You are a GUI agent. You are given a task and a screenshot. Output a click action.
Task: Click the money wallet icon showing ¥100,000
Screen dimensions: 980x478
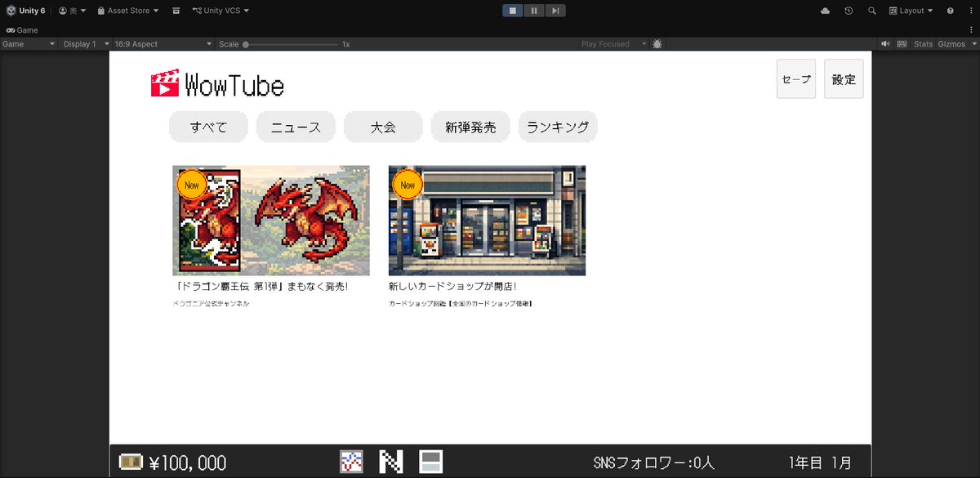pos(131,462)
